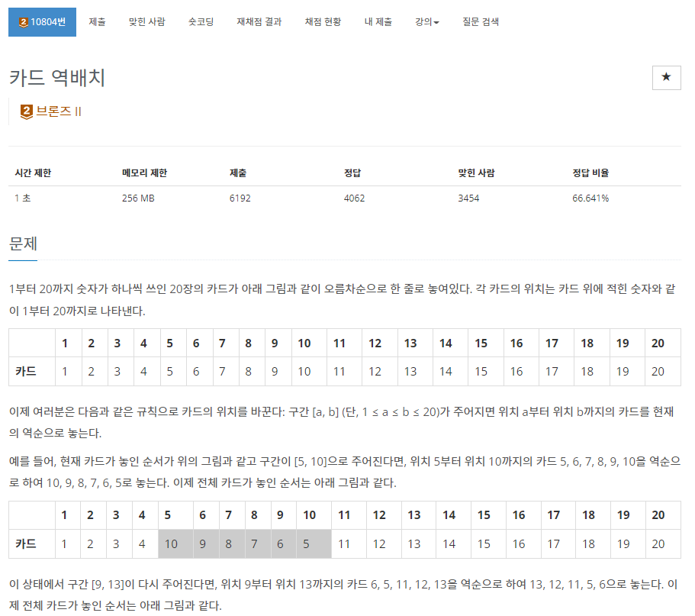Click the 정답 column header in stats table

click(x=352, y=173)
